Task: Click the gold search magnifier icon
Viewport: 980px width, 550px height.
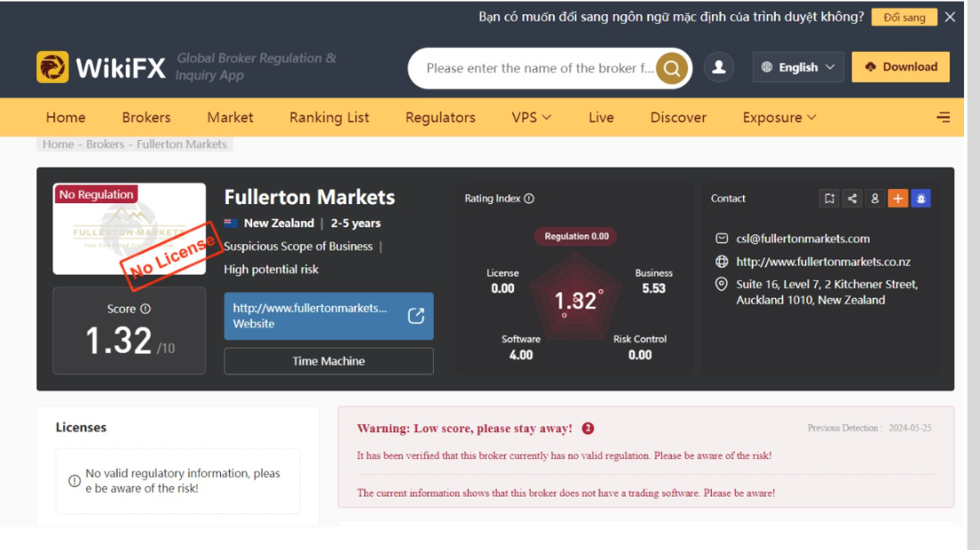Action: 672,68
